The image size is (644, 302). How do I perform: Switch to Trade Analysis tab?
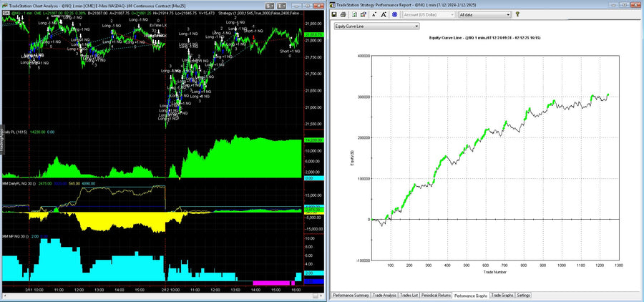point(384,295)
